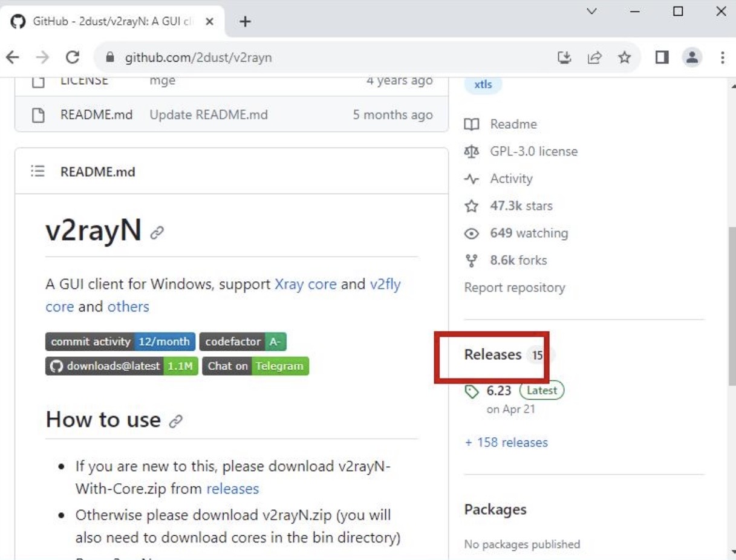
Task: Open the Packages heading link
Action: (495, 509)
